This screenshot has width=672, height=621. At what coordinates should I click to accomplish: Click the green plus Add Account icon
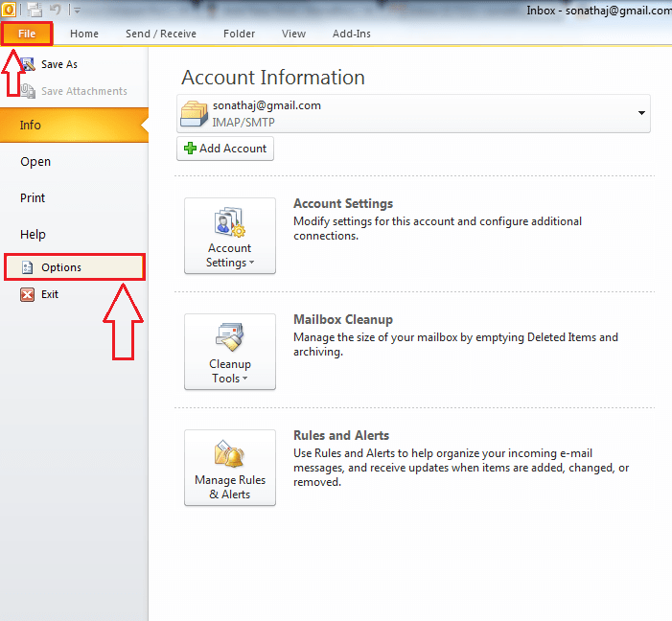point(190,149)
